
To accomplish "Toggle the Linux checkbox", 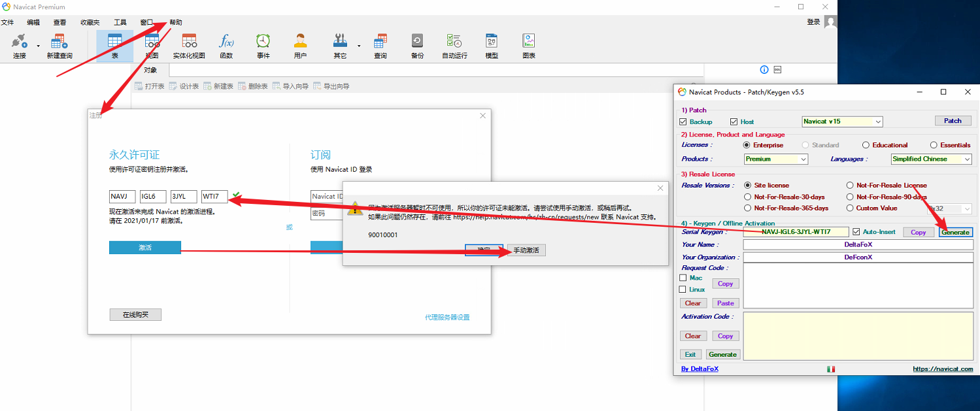I will click(x=683, y=289).
